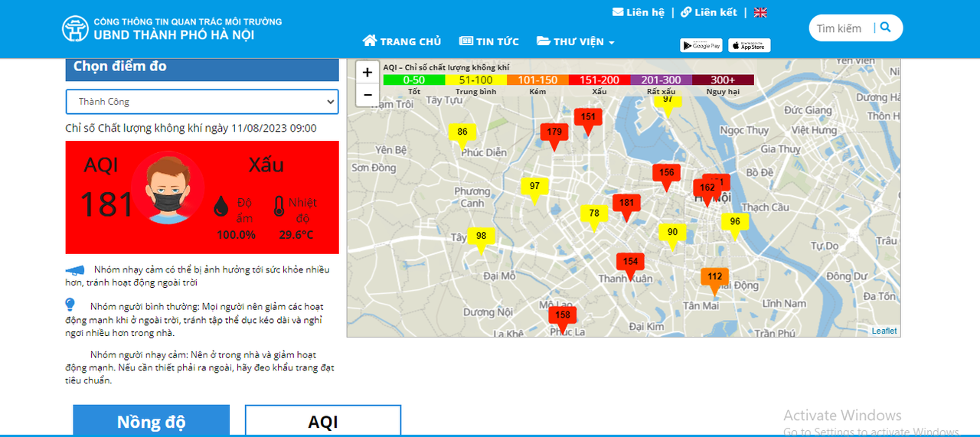Open the Thành Công station dropdown
Screen dimensions: 980x437
click(x=202, y=102)
